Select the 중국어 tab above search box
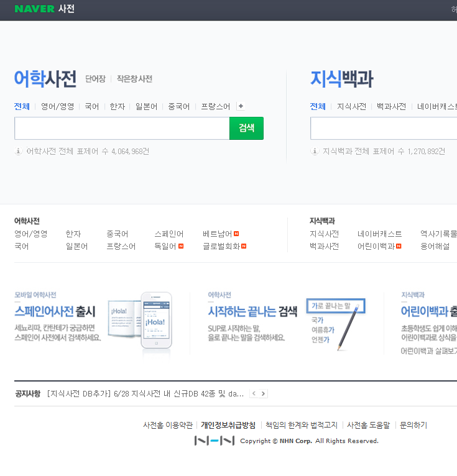This screenshot has height=476, width=457. coord(179,106)
